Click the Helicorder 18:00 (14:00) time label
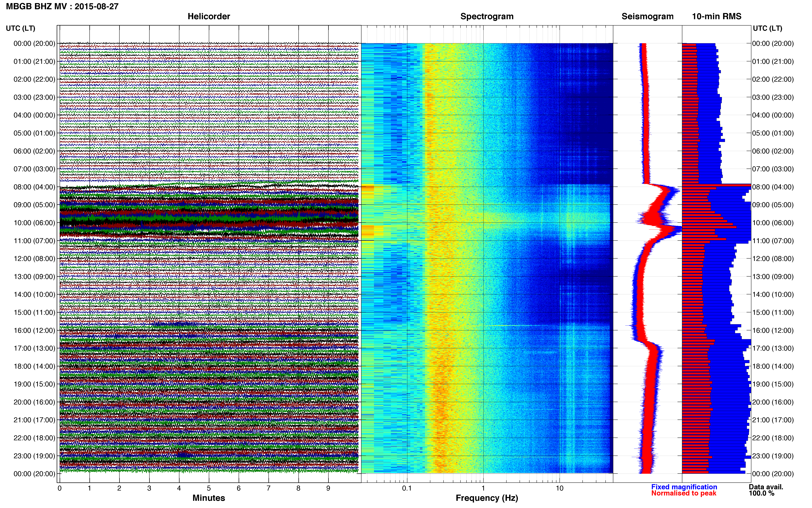This screenshot has height=508, width=812. coord(34,366)
